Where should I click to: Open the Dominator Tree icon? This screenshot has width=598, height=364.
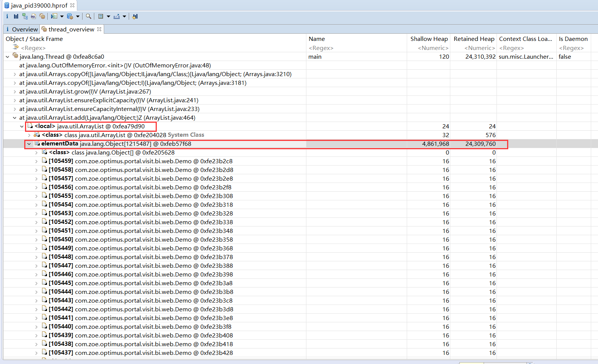tap(25, 16)
